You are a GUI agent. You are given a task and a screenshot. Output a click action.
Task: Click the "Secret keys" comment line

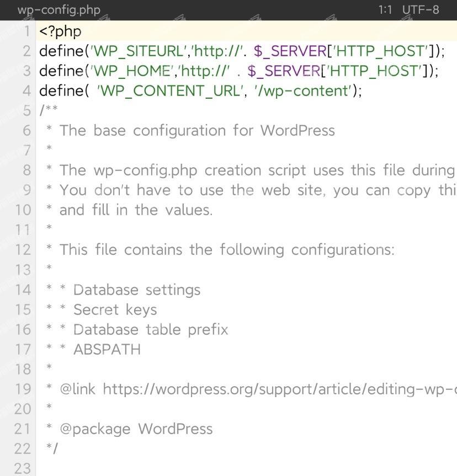tap(115, 309)
